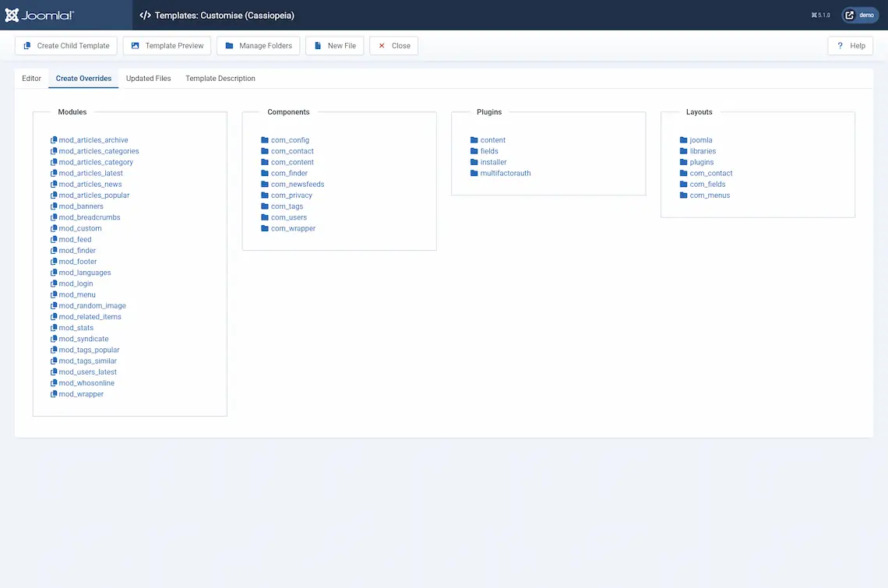Image resolution: width=888 pixels, height=588 pixels.
Task: Click the folder icon beside com_content
Action: pyautogui.click(x=265, y=162)
